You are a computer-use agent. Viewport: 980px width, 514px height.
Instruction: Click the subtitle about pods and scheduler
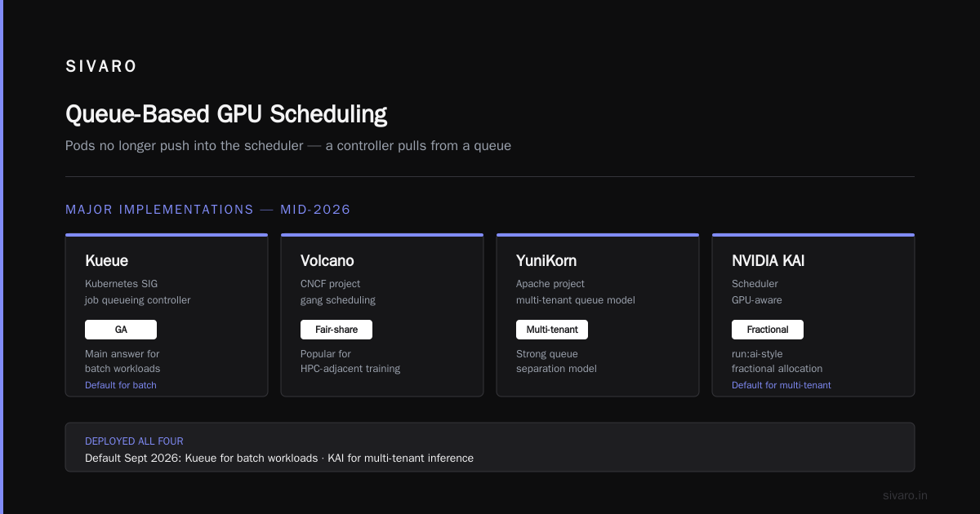point(288,146)
